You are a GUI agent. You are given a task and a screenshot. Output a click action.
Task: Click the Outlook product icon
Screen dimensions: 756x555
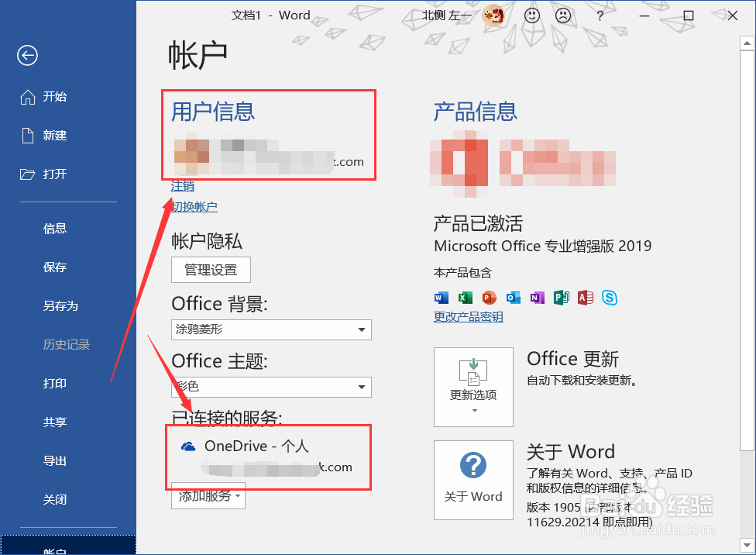(x=514, y=298)
